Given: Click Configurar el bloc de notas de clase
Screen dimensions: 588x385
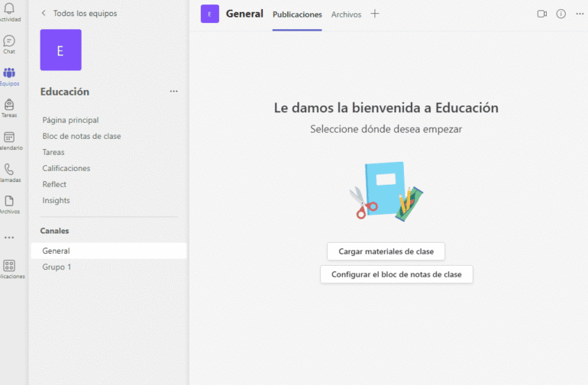Looking at the screenshot, I should click(x=396, y=274).
